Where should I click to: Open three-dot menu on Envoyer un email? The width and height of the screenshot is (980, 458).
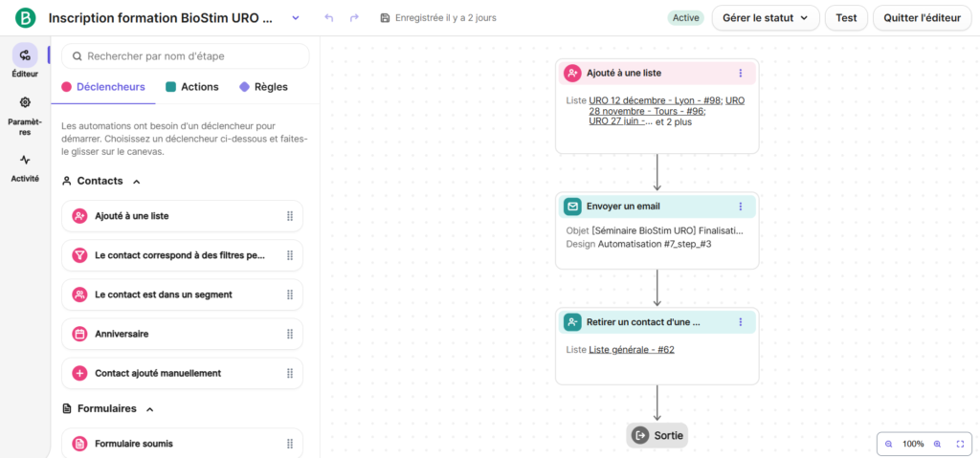[740, 206]
